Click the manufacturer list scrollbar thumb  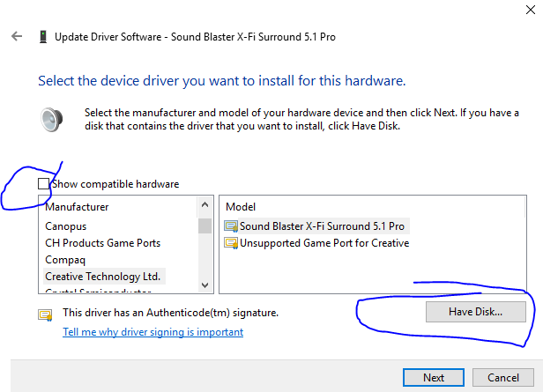point(205,226)
